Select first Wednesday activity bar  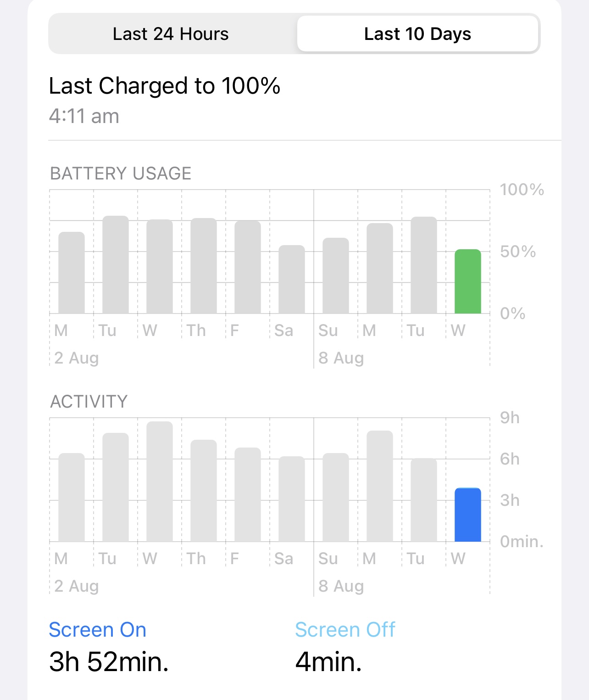[x=160, y=482]
